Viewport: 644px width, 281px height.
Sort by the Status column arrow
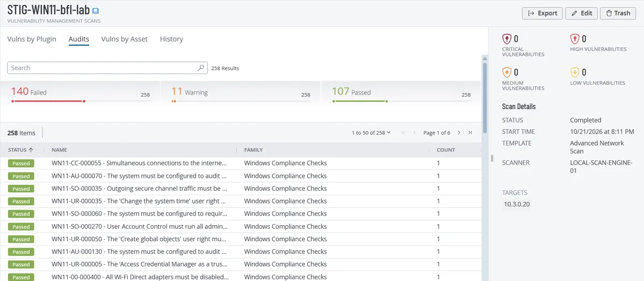(x=31, y=150)
